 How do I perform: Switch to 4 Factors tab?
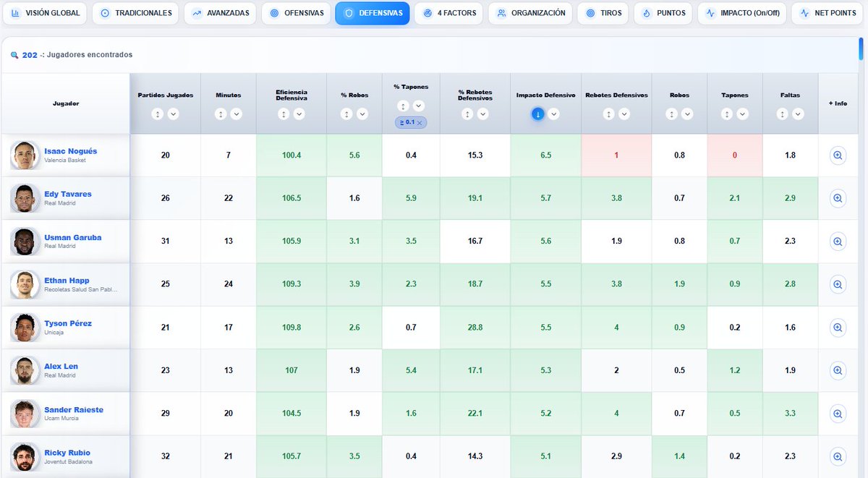[x=448, y=13]
